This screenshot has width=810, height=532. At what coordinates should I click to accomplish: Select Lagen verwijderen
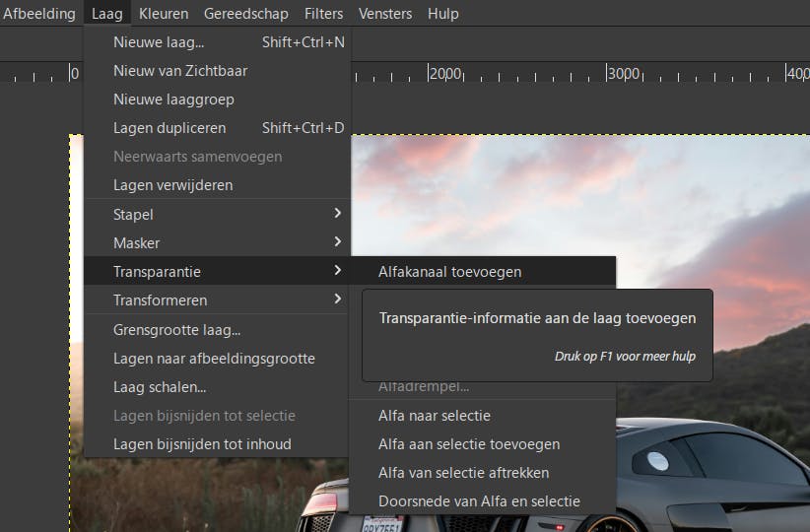pyautogui.click(x=217, y=185)
